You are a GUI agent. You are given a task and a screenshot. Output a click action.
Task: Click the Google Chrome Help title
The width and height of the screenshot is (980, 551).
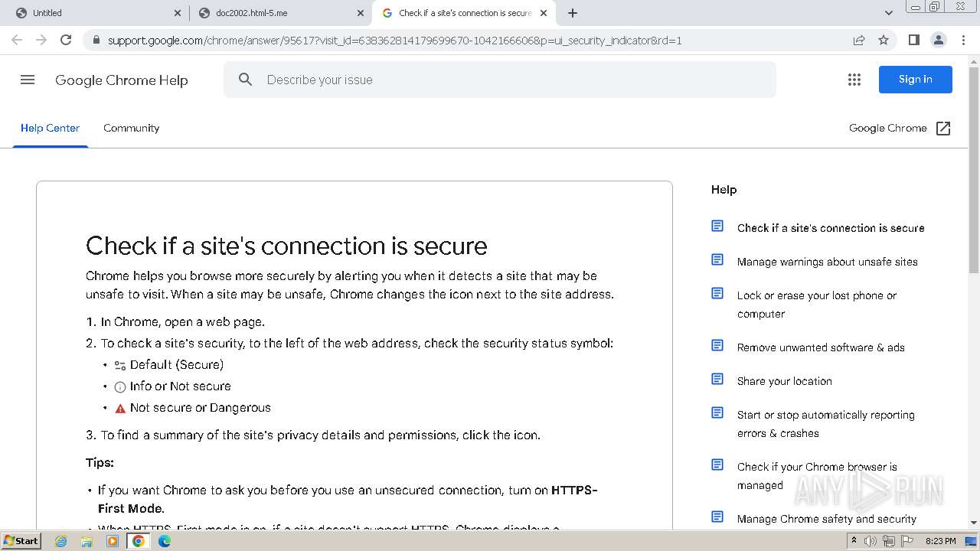(x=122, y=80)
